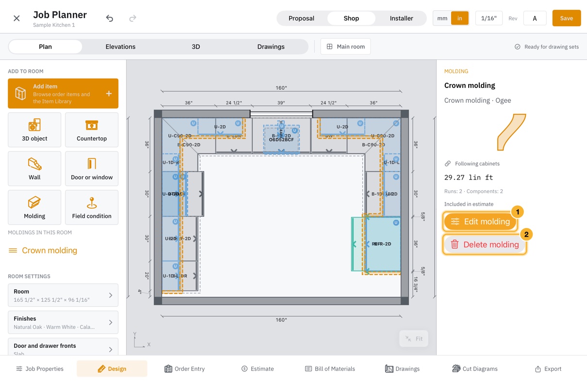The width and height of the screenshot is (587, 392).
Task: Open the Design section
Action: 112,369
